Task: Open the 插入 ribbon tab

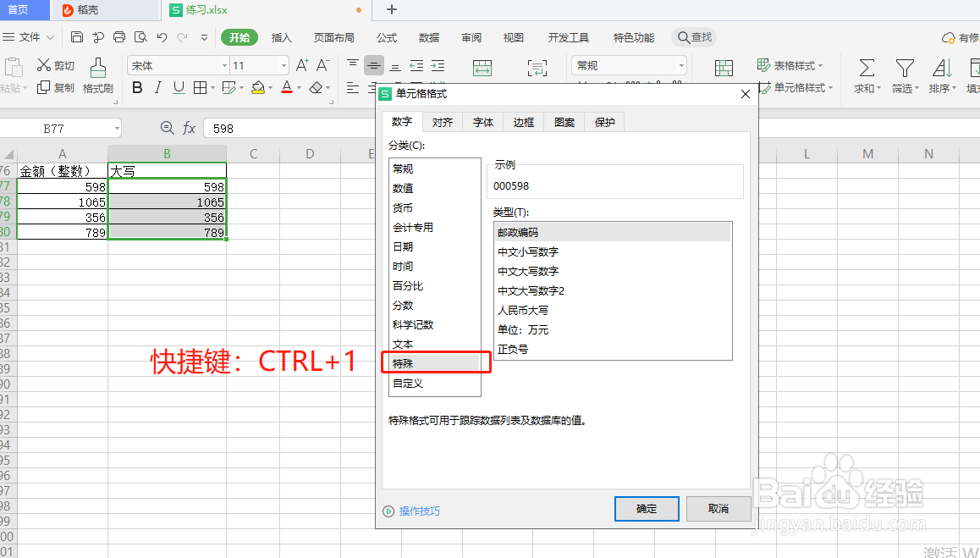Action: pyautogui.click(x=282, y=37)
